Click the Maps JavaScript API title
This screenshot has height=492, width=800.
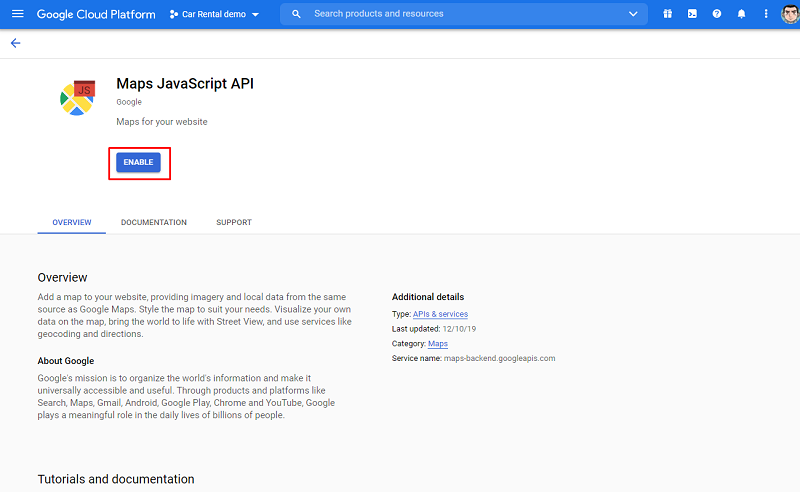click(185, 84)
